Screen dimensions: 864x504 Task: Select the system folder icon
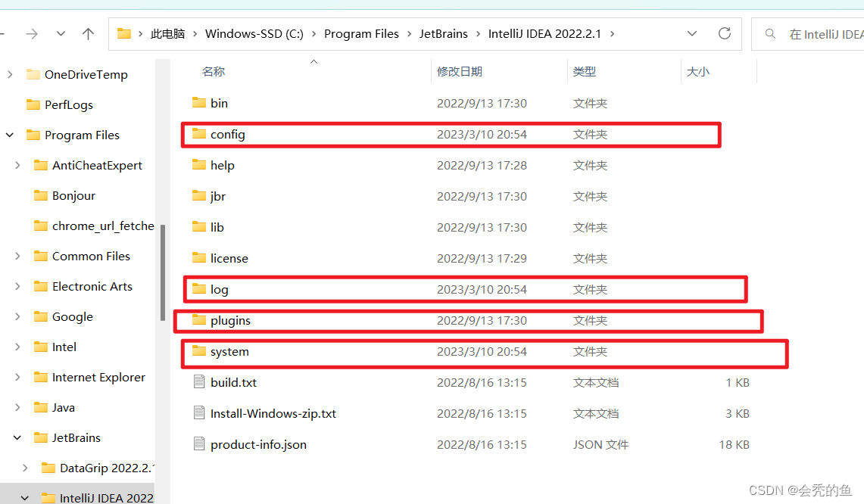[x=199, y=351]
